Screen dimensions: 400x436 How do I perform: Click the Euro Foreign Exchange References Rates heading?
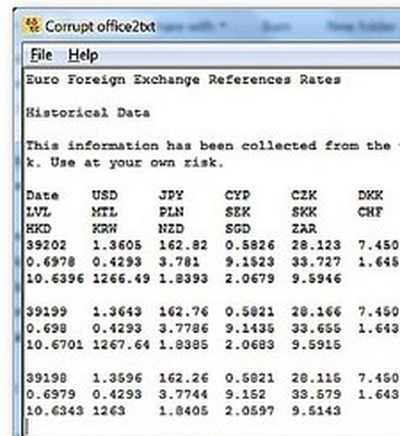point(183,80)
